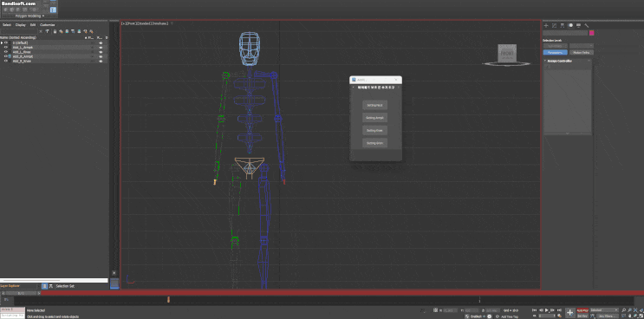The height and width of the screenshot is (319, 644).
Task: Expand the 0 (default) layer tree arrow
Action: pos(2,42)
